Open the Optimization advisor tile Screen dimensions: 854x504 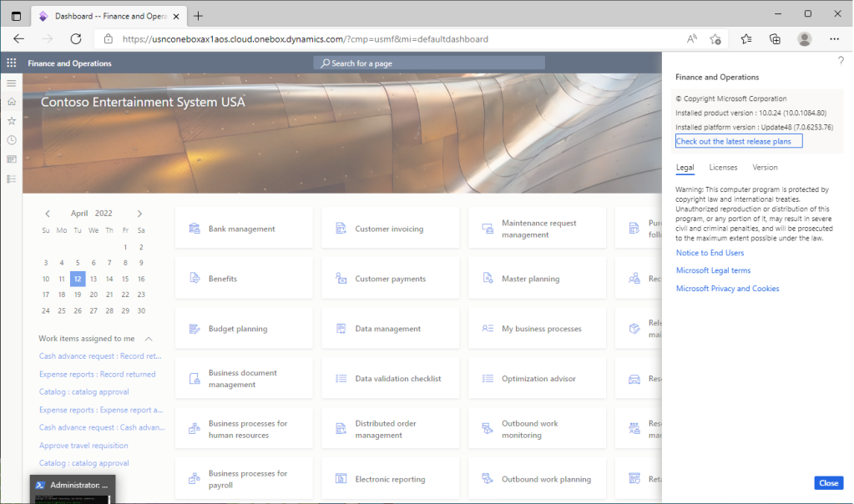pyautogui.click(x=537, y=379)
